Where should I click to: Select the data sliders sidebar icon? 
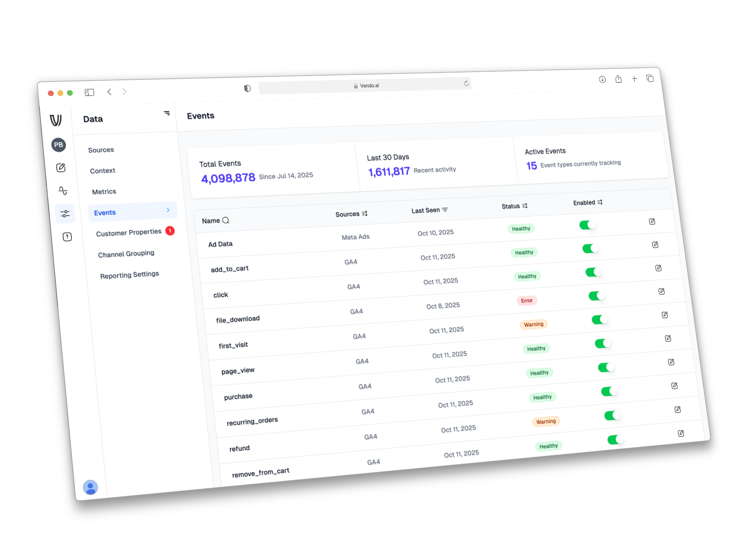(65, 213)
